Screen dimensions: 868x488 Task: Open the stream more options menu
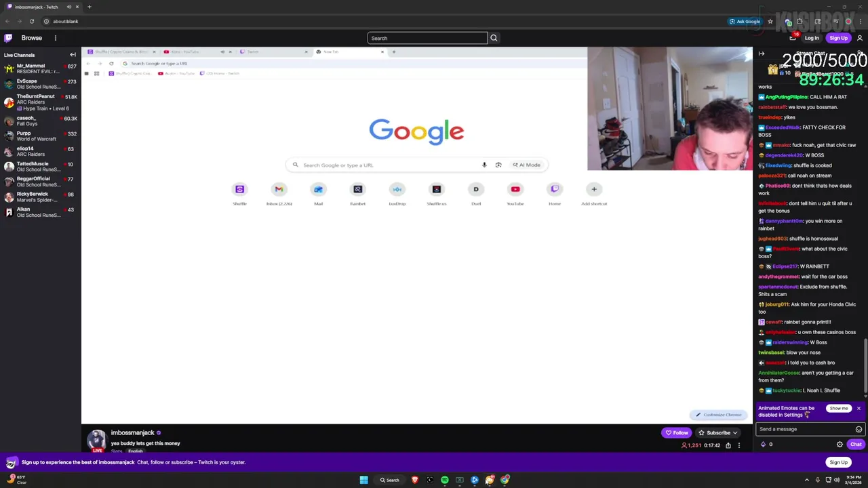click(x=739, y=445)
